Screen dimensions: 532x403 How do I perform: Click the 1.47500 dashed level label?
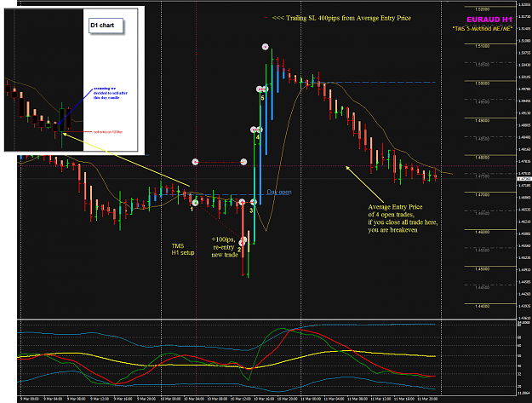click(x=483, y=176)
